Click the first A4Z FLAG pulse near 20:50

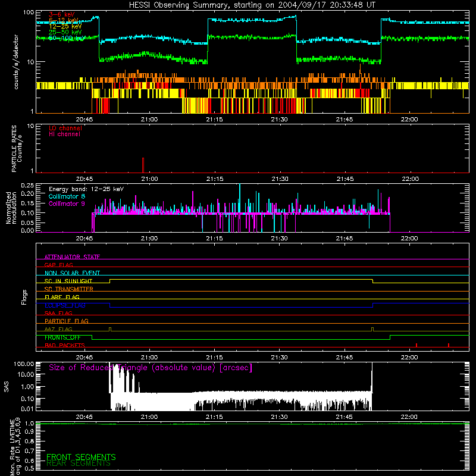point(110,330)
